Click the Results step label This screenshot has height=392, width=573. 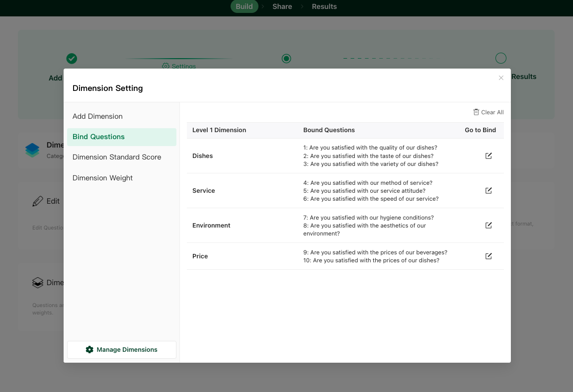pos(524,77)
